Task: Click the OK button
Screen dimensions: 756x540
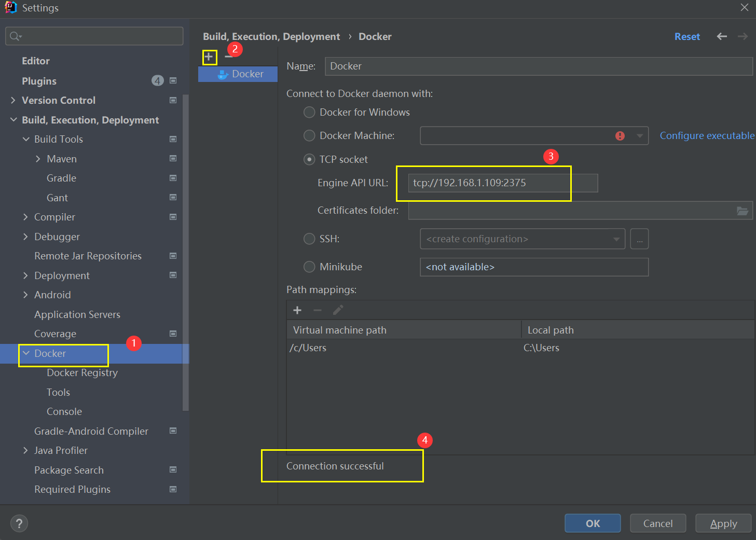Action: (593, 523)
